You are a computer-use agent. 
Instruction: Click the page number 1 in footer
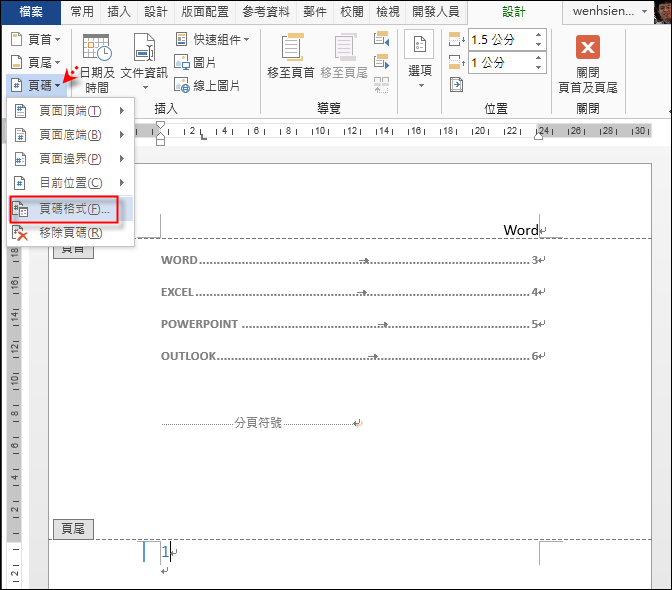(165, 552)
